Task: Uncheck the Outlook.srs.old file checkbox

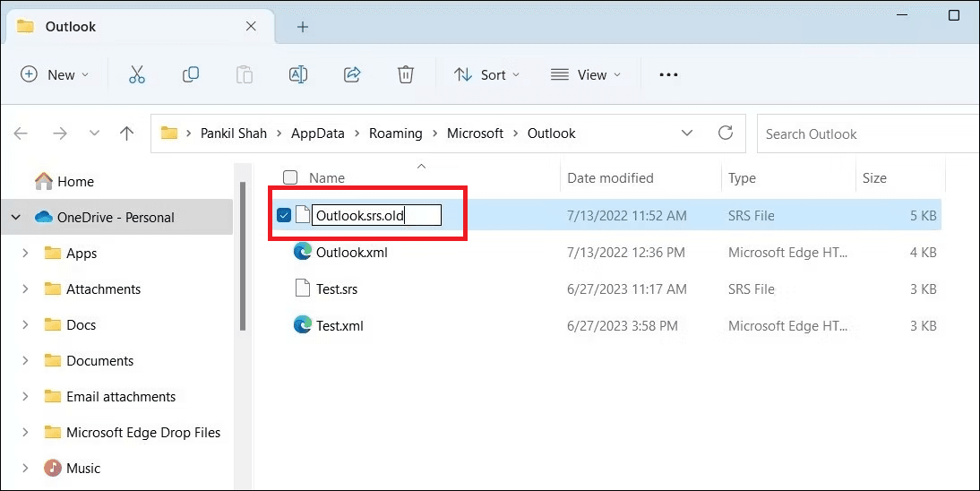Action: [x=284, y=215]
